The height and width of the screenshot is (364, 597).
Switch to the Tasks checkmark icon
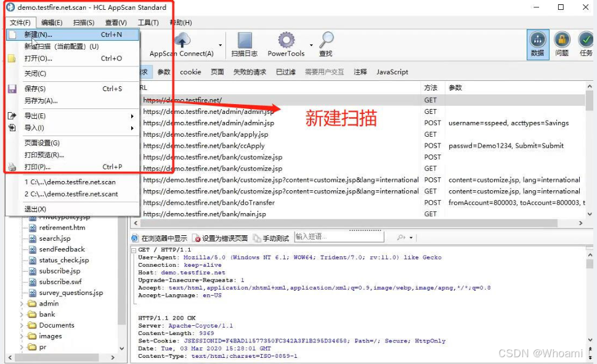(x=586, y=39)
